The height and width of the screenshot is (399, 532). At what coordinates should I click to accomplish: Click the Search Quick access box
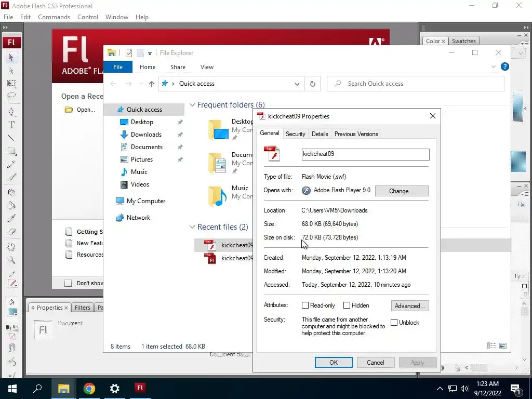(x=415, y=84)
